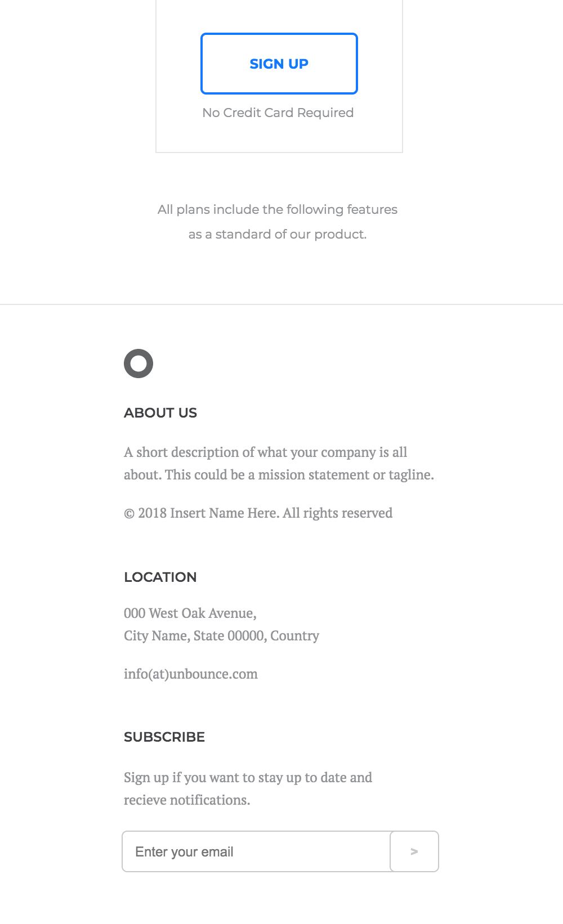Click the 'City Name, State 00000, Country' line

[x=222, y=635]
